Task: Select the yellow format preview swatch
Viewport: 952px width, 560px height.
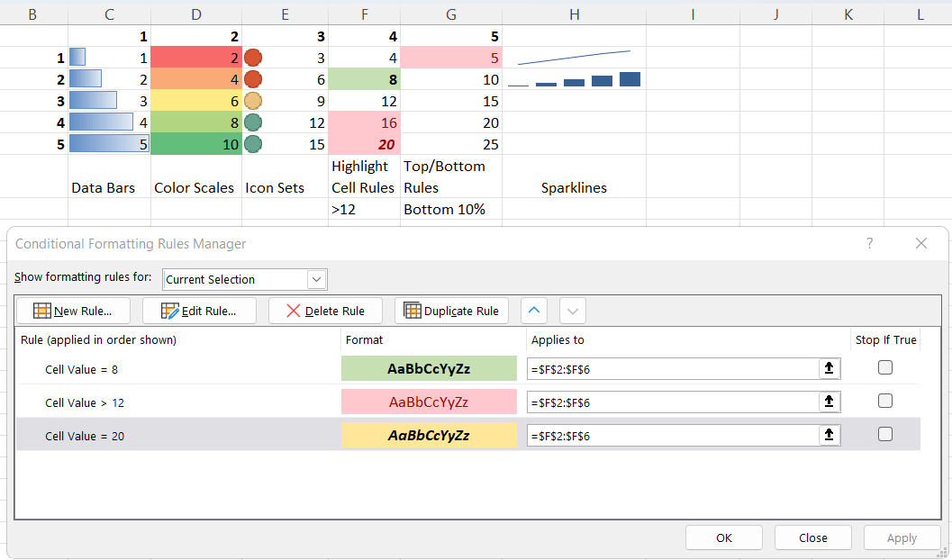Action: (x=429, y=435)
